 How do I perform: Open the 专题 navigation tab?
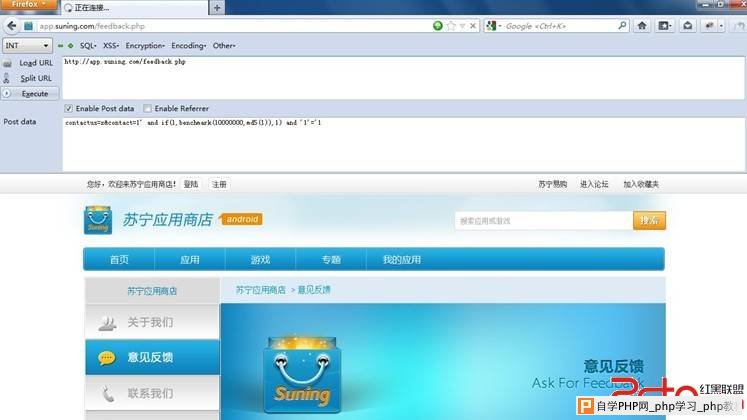pos(331,260)
